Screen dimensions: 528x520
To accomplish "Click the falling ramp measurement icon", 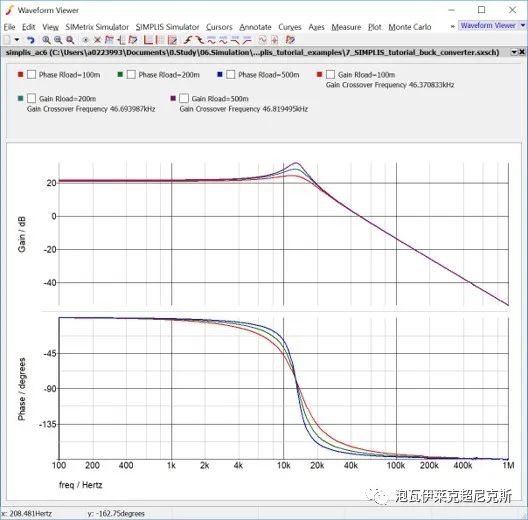I will [x=235, y=40].
